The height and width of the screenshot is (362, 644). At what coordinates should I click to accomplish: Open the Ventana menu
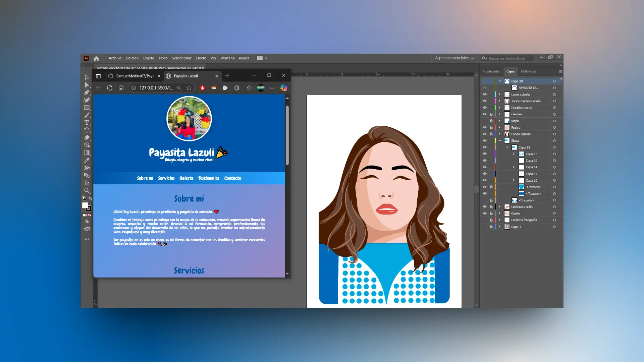click(227, 58)
